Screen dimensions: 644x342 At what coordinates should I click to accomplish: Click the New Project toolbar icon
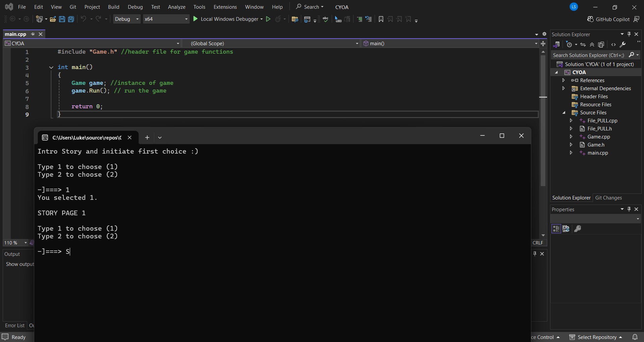click(x=40, y=19)
